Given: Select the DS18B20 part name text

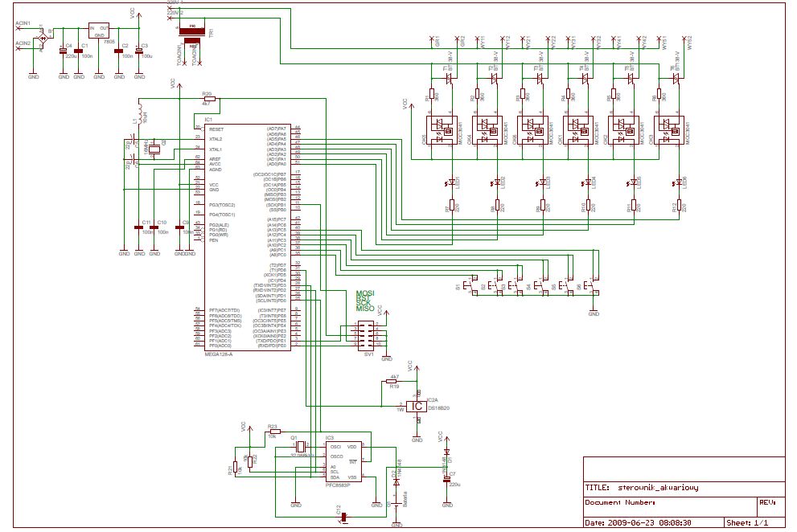Looking at the screenshot, I should pyautogui.click(x=439, y=408).
